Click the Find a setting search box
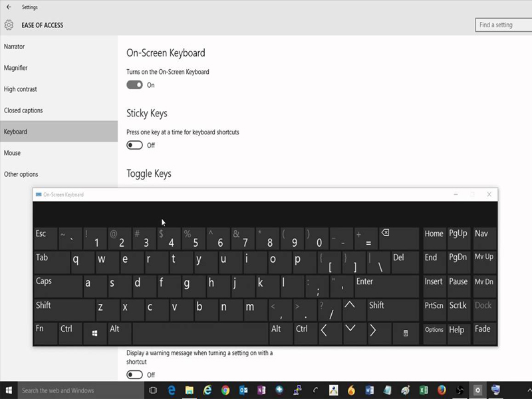Viewport: 532px width, 399px height. tap(502, 25)
